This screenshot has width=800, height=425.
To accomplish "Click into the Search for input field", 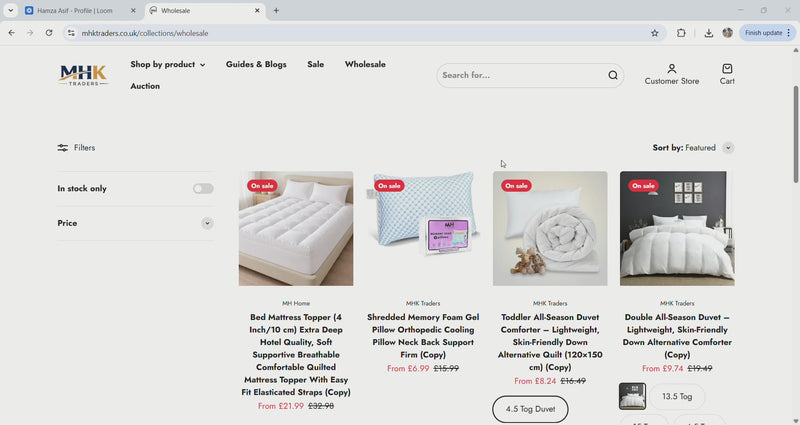I will [520, 75].
